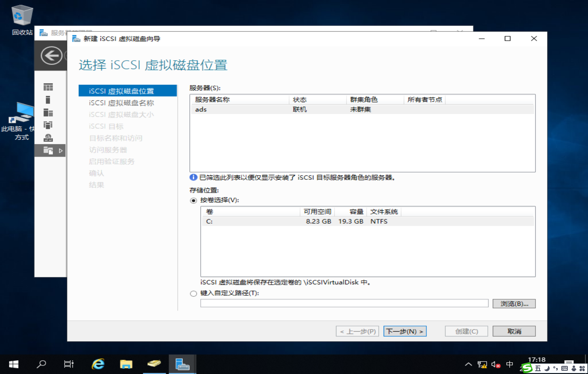Launch Internet Explorer from the taskbar
Screen dimensions: 588x374
97,363
